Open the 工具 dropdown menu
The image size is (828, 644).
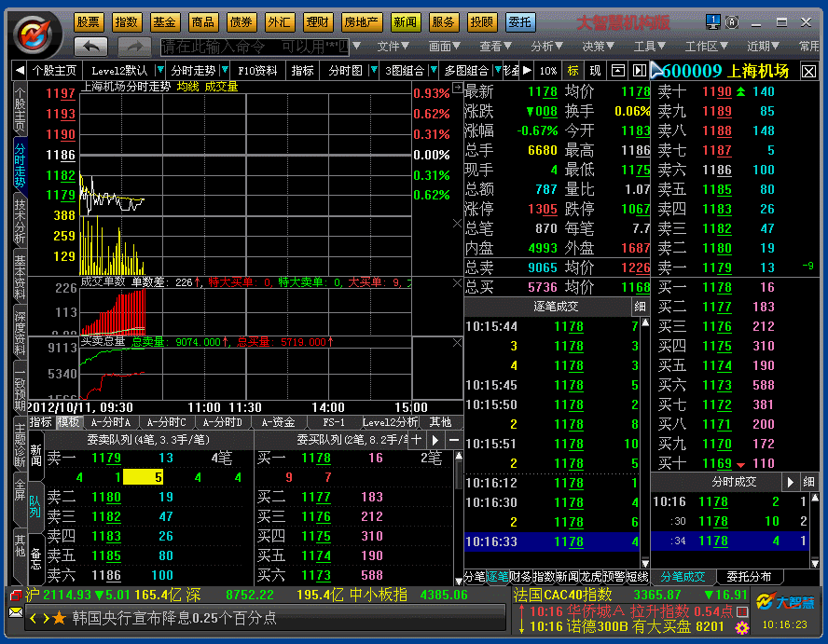tap(649, 47)
